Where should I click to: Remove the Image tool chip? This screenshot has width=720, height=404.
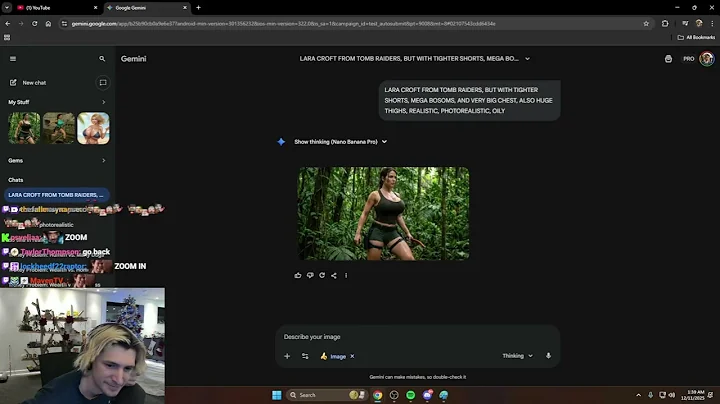(352, 356)
